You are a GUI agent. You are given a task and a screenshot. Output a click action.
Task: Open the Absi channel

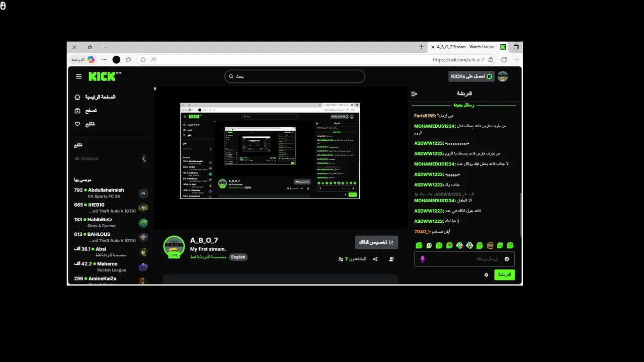click(111, 251)
